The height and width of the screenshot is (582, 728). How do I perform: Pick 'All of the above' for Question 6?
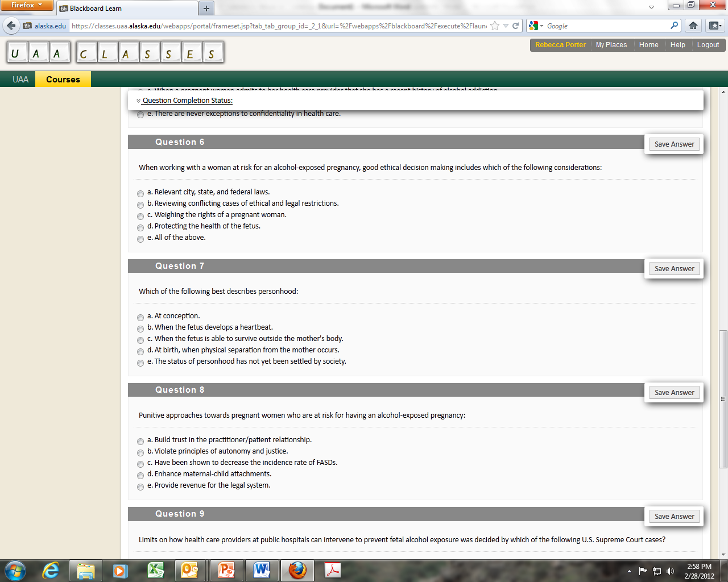pyautogui.click(x=140, y=239)
